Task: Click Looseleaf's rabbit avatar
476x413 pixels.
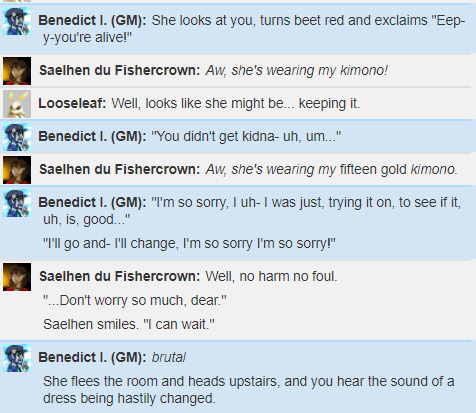Action: coord(17,104)
